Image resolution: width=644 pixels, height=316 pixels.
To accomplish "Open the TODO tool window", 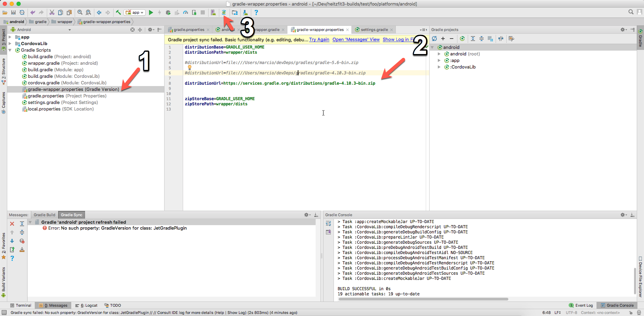I will click(113, 305).
